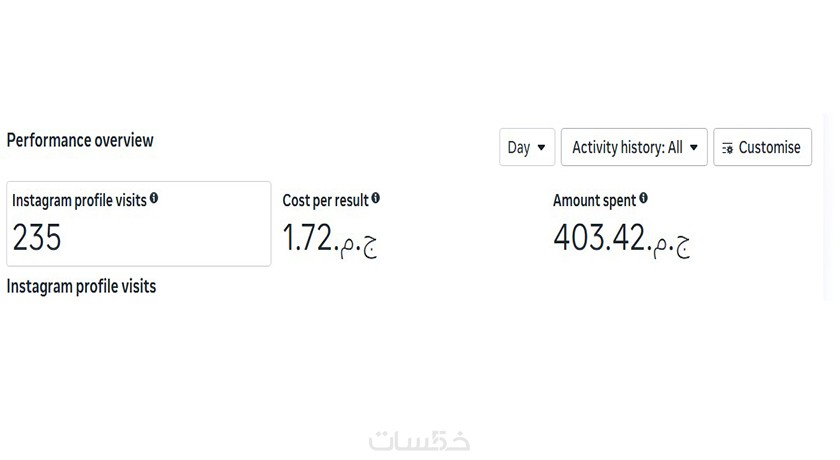
Task: Click the Cost per result label
Action: point(325,200)
